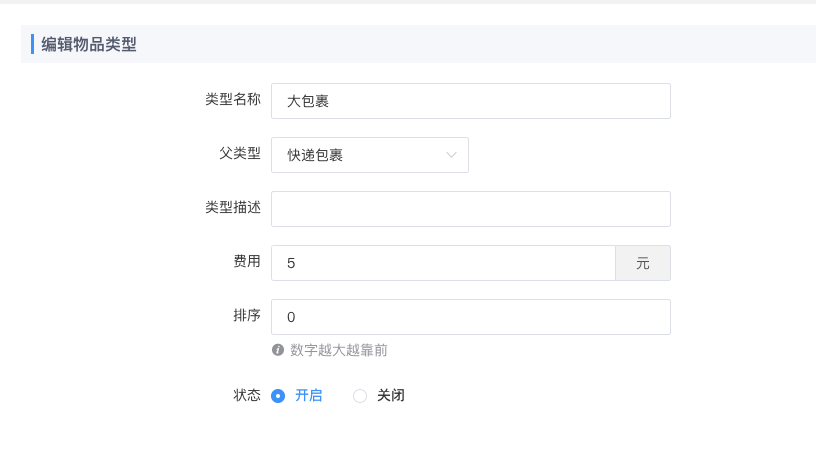Click the 状态 field label
This screenshot has height=458, width=816.
click(247, 395)
